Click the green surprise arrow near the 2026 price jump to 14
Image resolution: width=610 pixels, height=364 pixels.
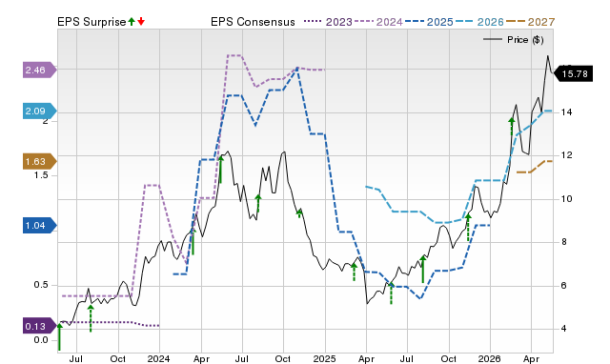[512, 127]
